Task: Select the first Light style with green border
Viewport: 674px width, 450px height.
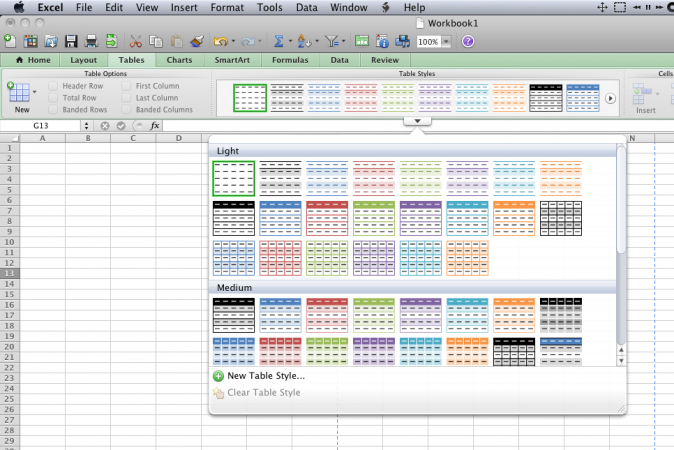Action: (233, 178)
